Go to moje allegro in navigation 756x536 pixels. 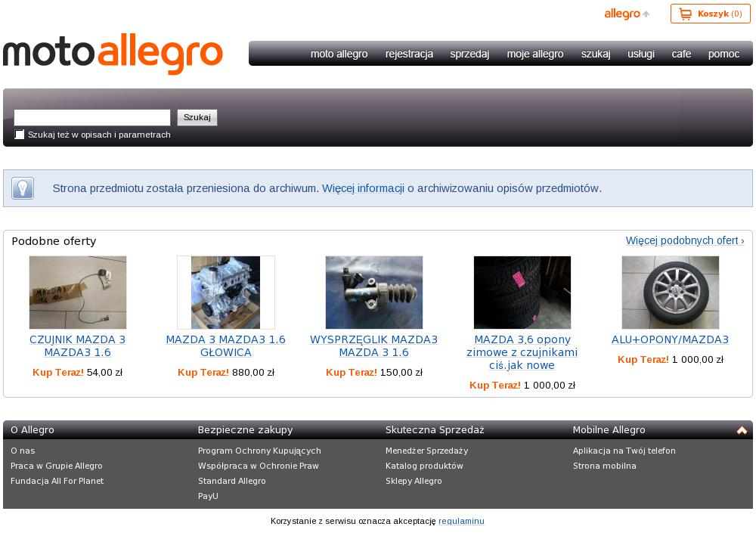tap(535, 54)
